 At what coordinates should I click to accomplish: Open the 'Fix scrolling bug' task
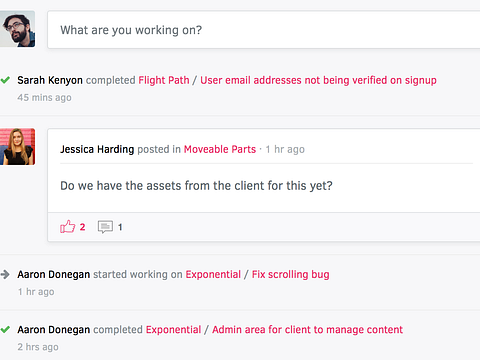tap(290, 275)
